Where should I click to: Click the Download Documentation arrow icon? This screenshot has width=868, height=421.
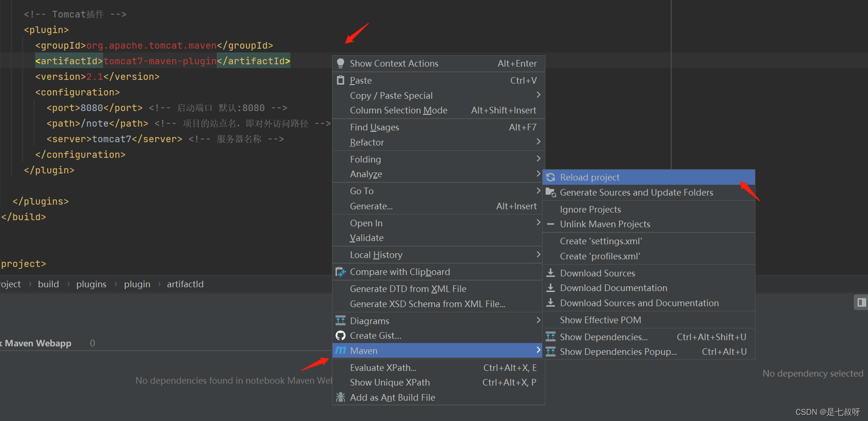(551, 288)
